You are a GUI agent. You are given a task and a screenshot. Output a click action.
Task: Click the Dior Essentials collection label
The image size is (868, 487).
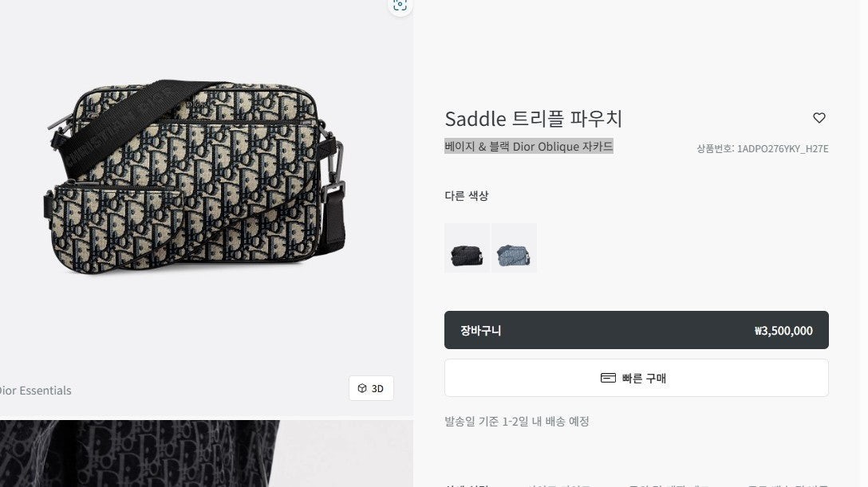point(35,391)
